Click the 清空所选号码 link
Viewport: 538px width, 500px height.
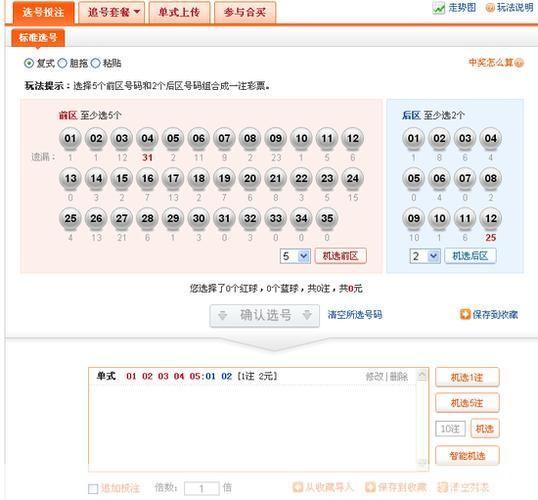pos(355,314)
